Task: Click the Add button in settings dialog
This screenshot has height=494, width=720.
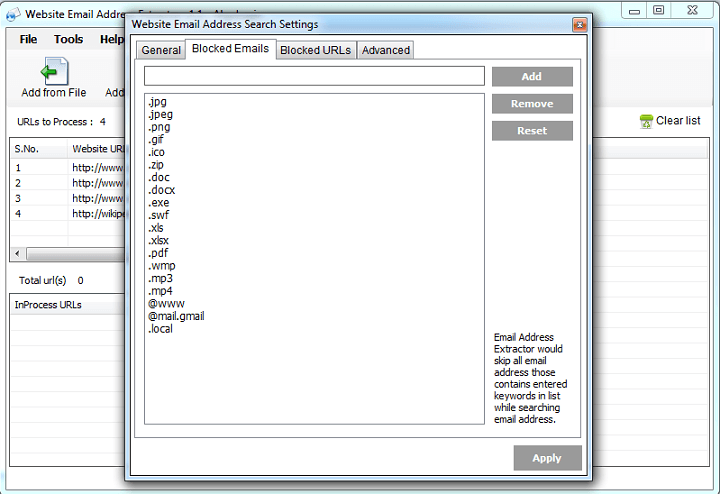Action: pos(532,77)
